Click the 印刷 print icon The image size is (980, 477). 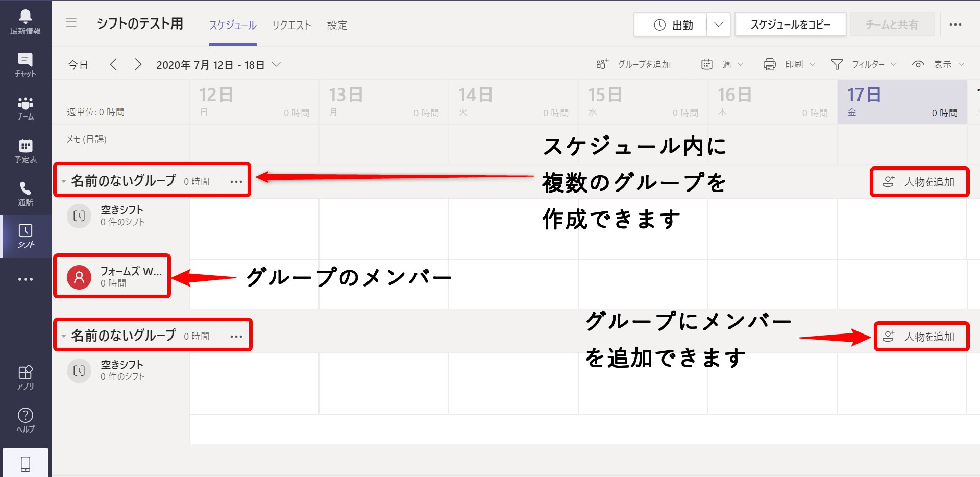[x=770, y=64]
